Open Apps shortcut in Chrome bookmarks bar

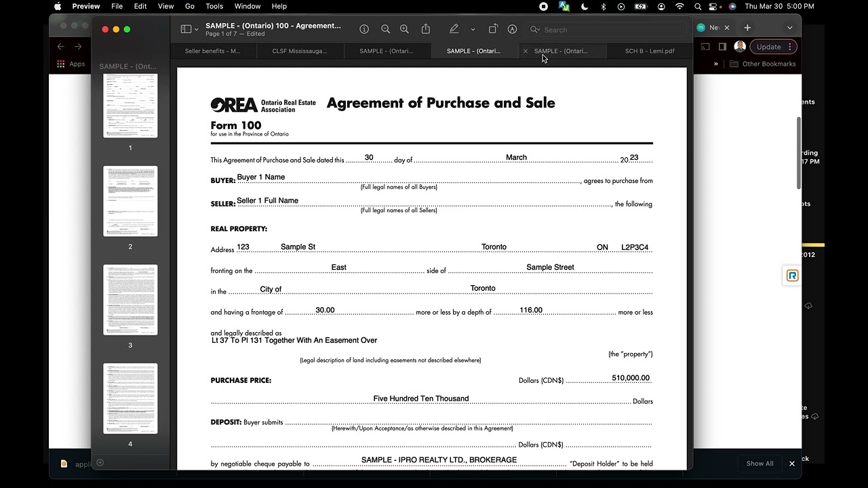(71, 64)
